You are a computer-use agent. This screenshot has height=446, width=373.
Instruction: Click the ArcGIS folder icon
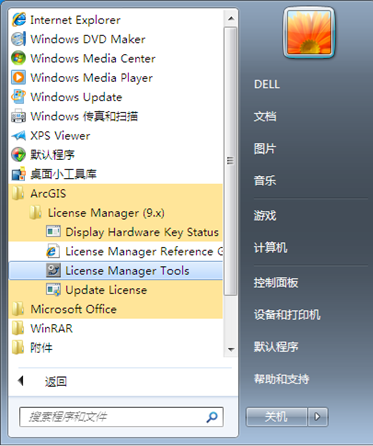coord(18,193)
